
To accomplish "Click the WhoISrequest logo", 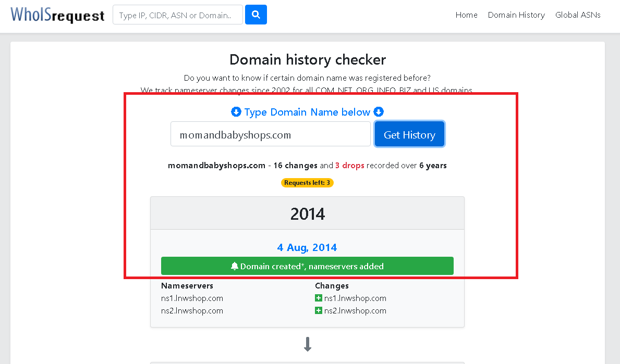I will 58,15.
